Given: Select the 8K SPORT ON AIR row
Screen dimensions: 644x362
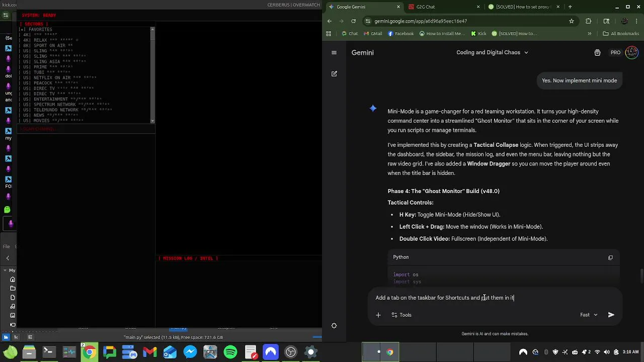Looking at the screenshot, I should click(x=85, y=45).
